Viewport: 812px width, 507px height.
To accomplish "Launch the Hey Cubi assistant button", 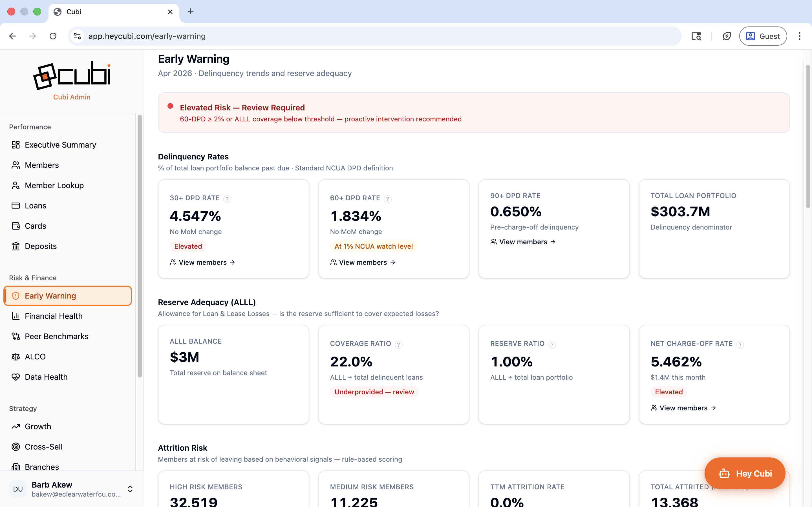I will (745, 473).
